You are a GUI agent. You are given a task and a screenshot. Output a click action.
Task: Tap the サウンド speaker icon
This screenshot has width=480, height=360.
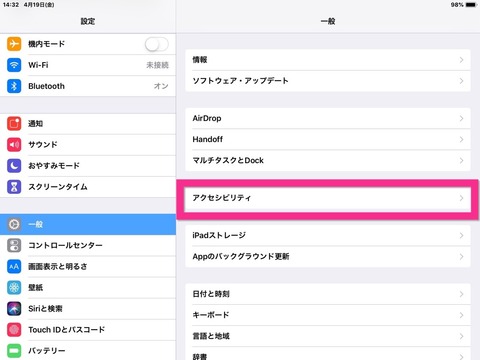[x=14, y=144]
